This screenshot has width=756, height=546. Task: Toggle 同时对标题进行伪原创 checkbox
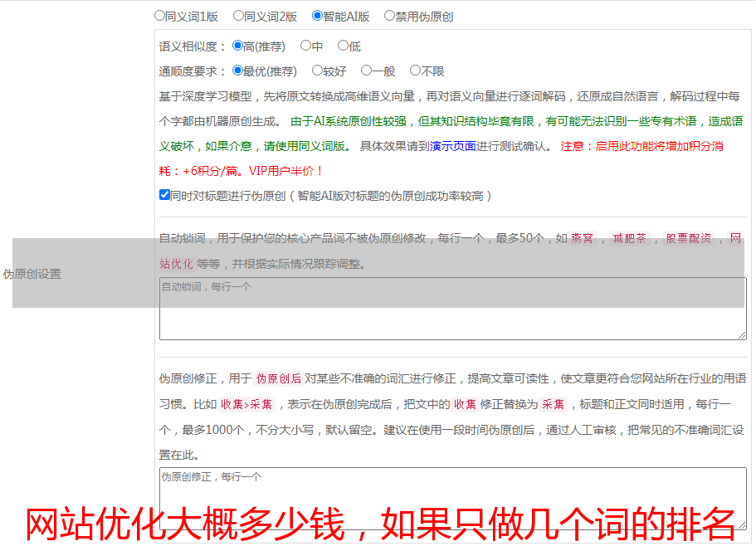pyautogui.click(x=164, y=195)
